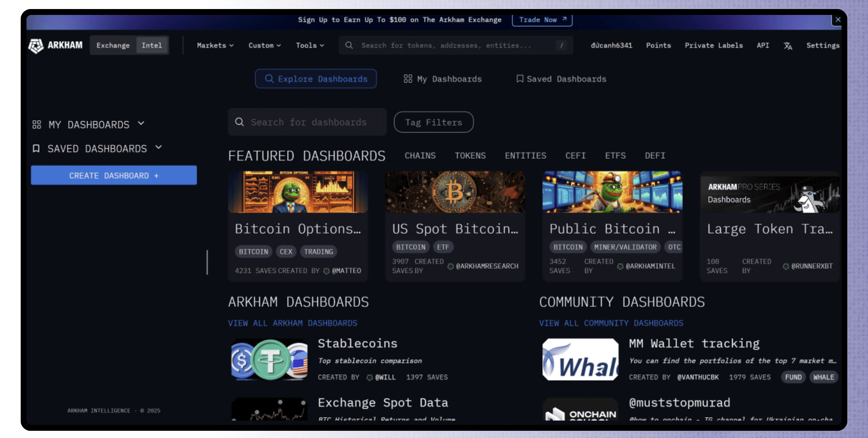This screenshot has width=868, height=438.
Task: Switch to the Exchange mode toggle
Action: pos(113,45)
